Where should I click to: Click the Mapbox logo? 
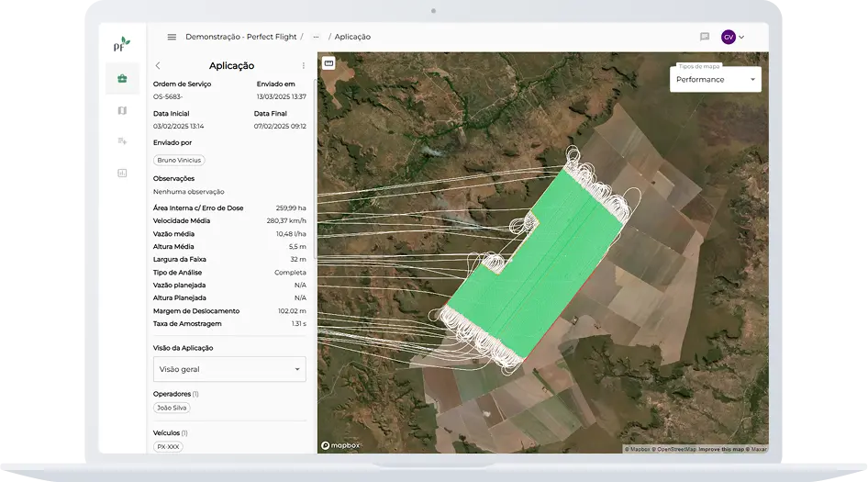pyautogui.click(x=340, y=445)
